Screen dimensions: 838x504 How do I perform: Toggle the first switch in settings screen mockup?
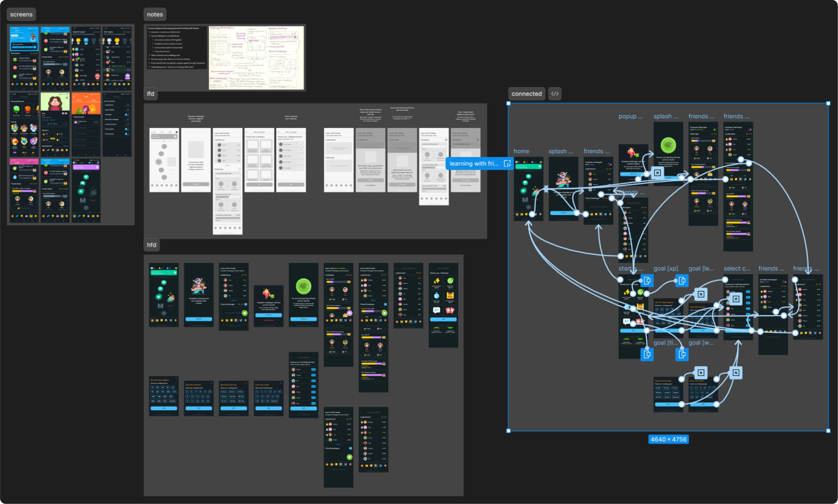[127, 105]
